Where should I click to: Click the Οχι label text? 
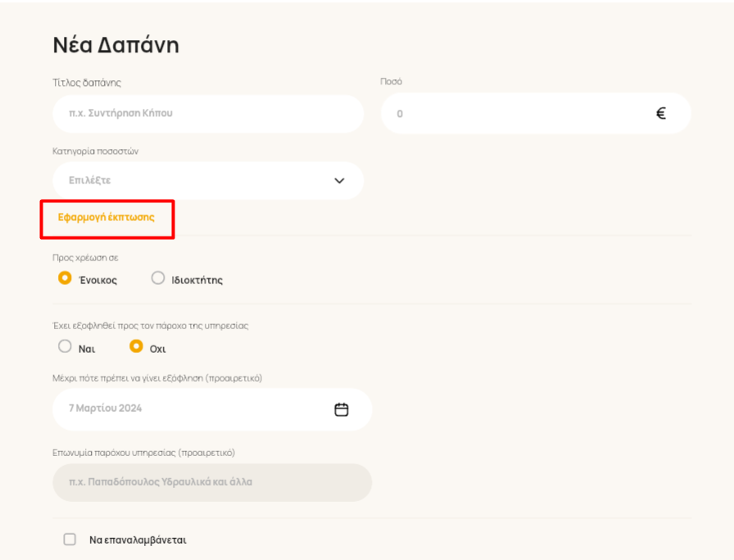click(x=158, y=349)
